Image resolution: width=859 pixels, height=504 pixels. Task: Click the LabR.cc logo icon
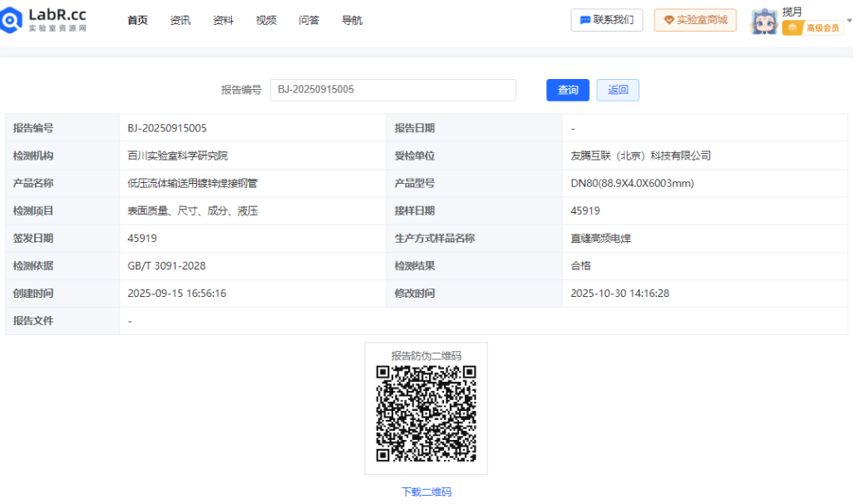click(14, 21)
